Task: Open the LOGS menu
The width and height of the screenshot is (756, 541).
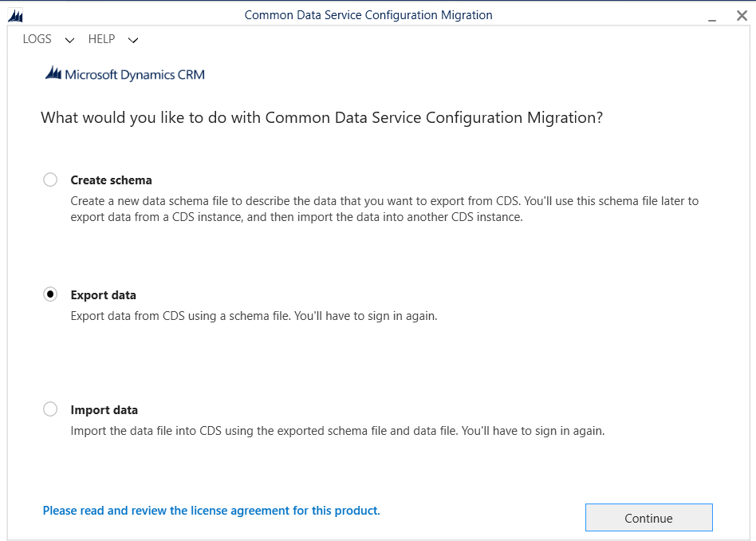Action: [37, 39]
